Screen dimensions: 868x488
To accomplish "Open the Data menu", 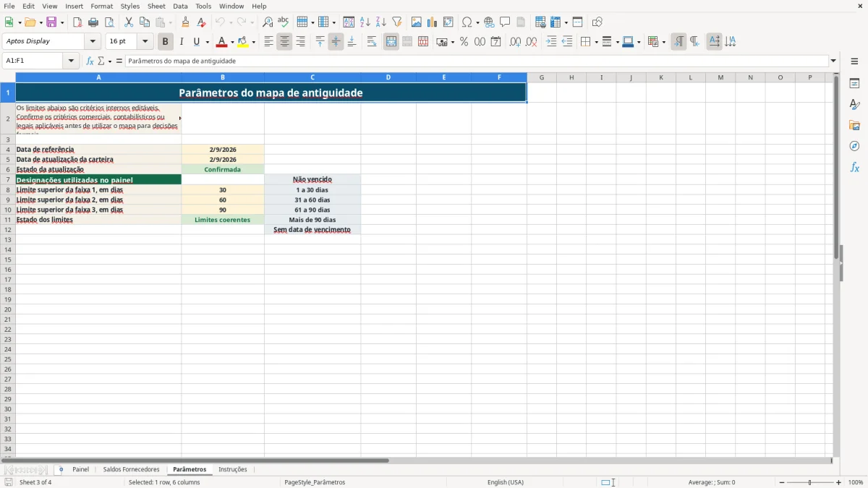I will tap(180, 6).
